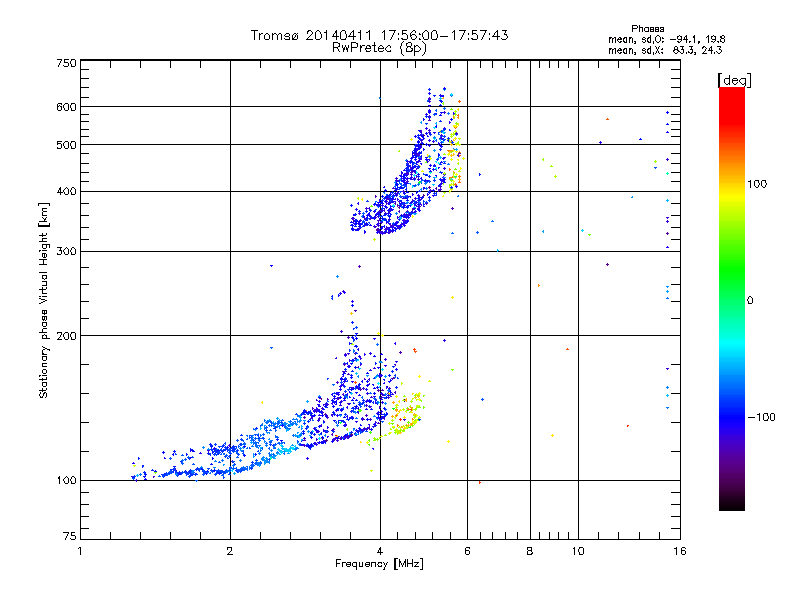This screenshot has width=800, height=600.
Task: Click the y-axis label 'Stationary phase Virtual Height [km]'
Action: pyautogui.click(x=44, y=300)
